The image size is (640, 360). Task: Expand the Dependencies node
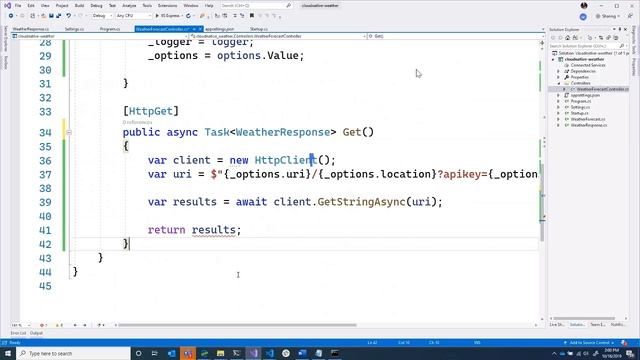(558, 71)
